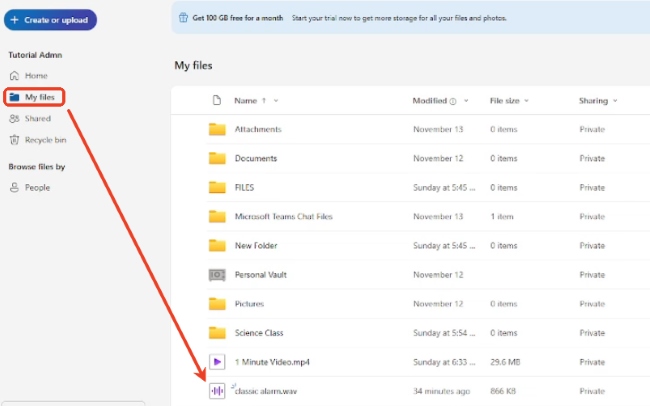Click the Shared people icon
The image size is (650, 406).
tap(15, 119)
